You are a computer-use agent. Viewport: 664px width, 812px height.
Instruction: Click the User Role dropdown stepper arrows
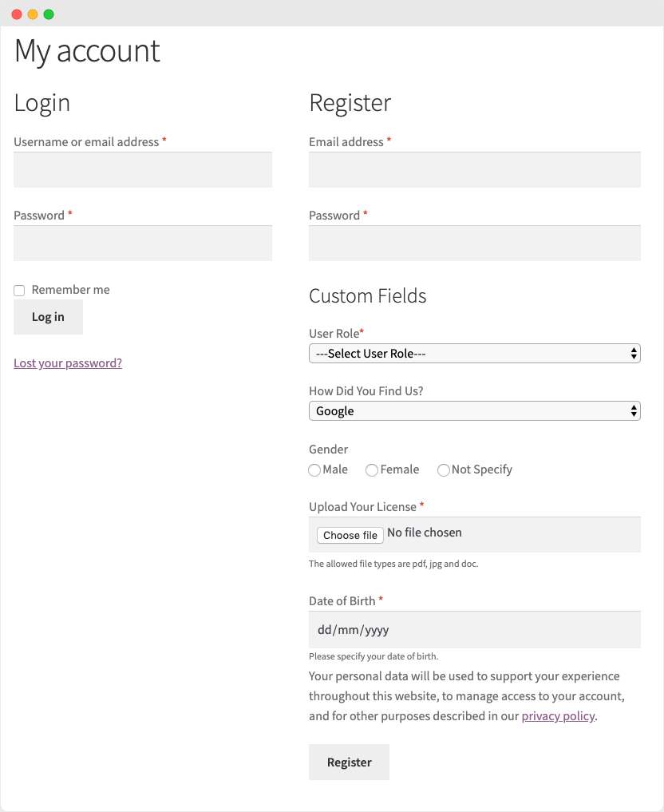(x=634, y=353)
